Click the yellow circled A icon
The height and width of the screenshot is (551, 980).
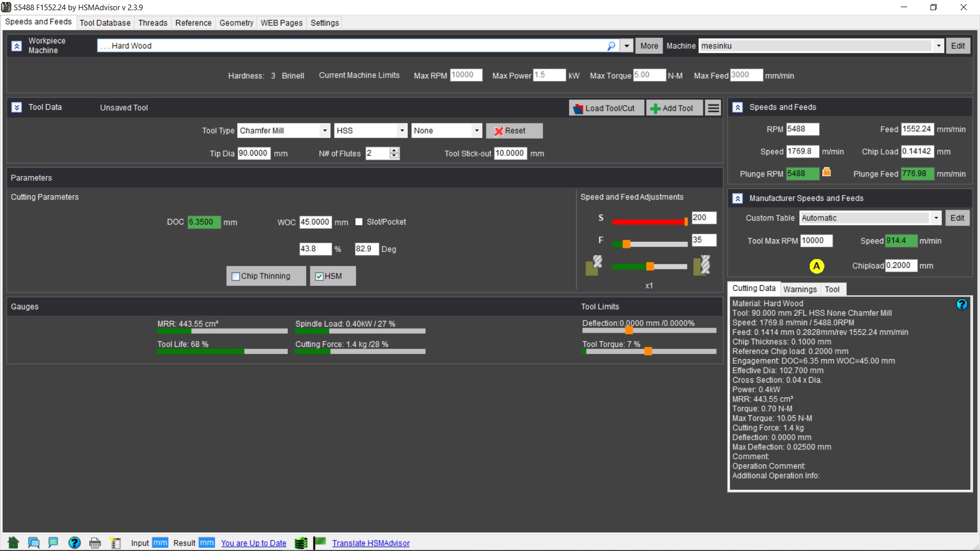click(817, 266)
